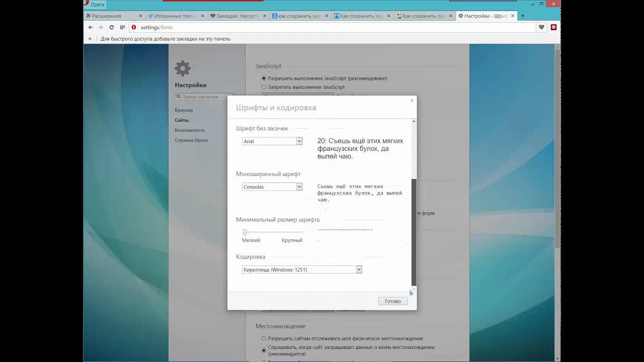Open Speed Dial grid icon
This screenshot has width=644, height=362.
122,27
